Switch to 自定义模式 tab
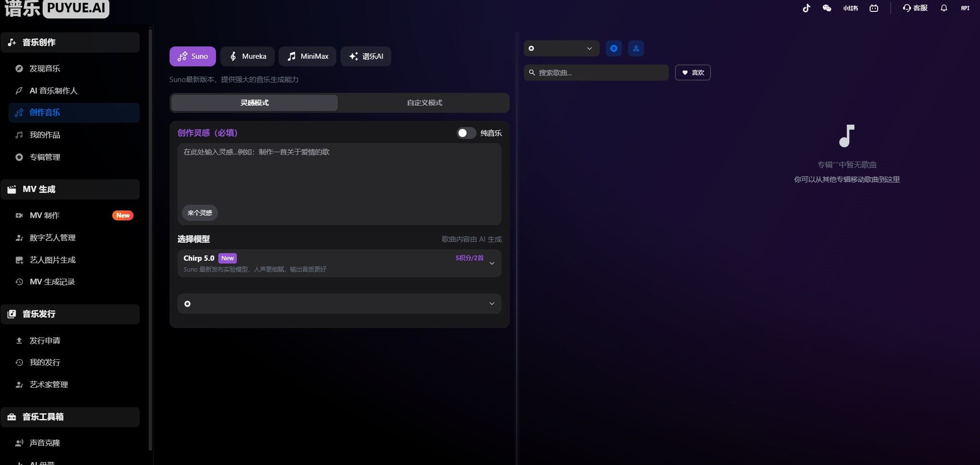The image size is (980, 465). [424, 103]
